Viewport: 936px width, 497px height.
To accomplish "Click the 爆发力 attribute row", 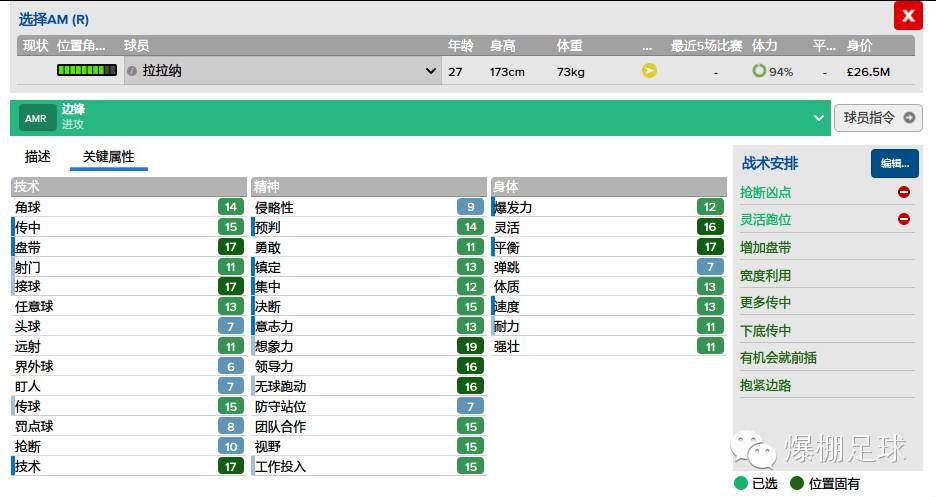I will point(608,207).
